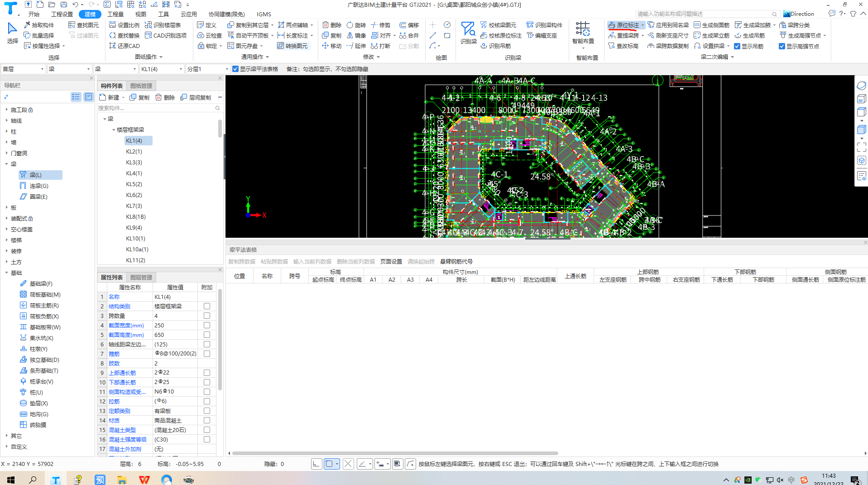Open the 分层1 layer dropdown
This screenshot has height=485, width=868.
[x=208, y=69]
